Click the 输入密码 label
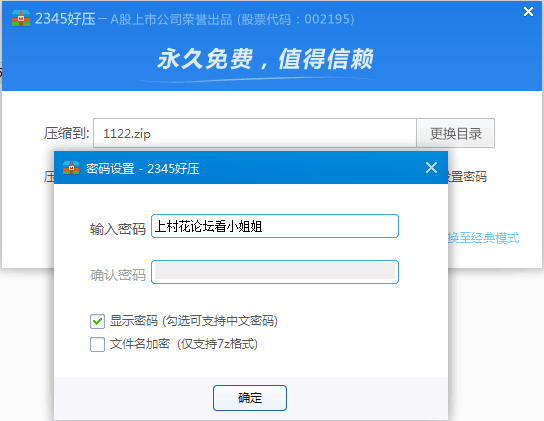 point(118,229)
